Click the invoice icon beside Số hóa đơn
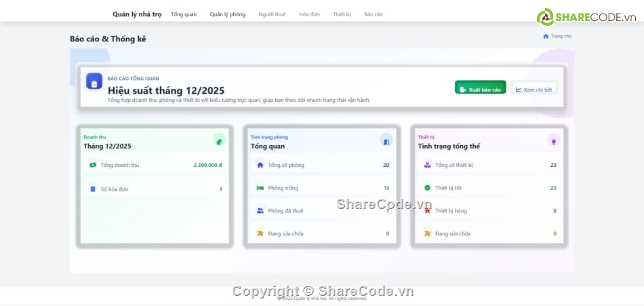The width and height of the screenshot is (644, 306). (93, 189)
